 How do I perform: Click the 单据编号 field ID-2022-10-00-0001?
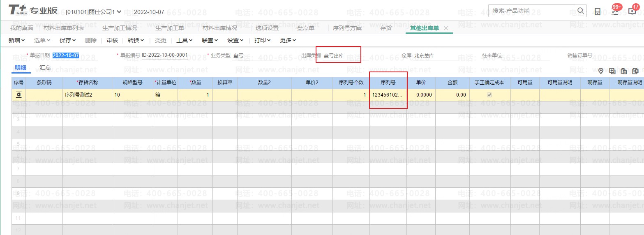165,55
